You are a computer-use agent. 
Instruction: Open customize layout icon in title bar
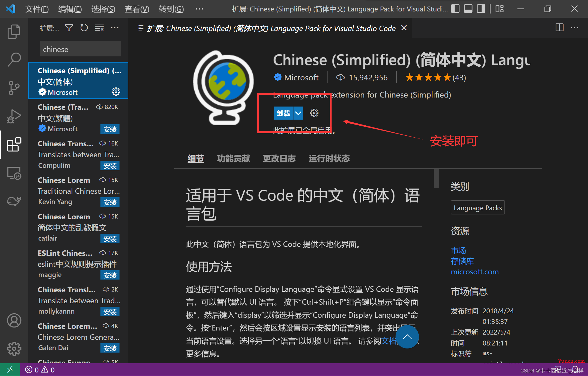[500, 9]
